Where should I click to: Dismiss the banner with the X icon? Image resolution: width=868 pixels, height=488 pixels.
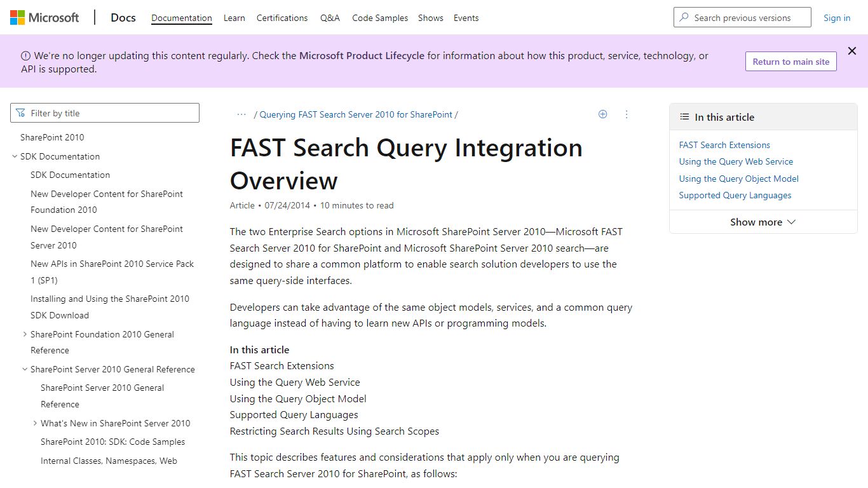(x=852, y=51)
